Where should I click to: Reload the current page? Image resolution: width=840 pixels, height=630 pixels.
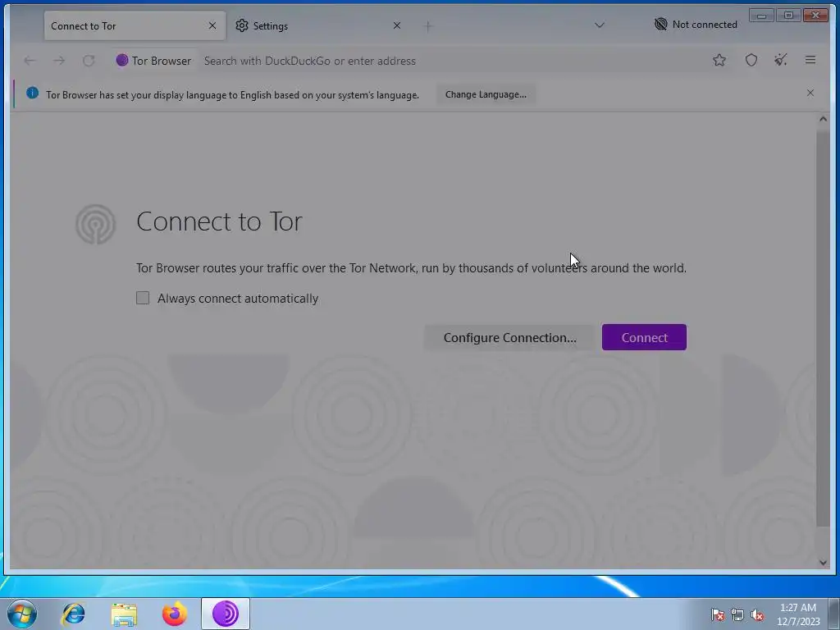pos(89,61)
